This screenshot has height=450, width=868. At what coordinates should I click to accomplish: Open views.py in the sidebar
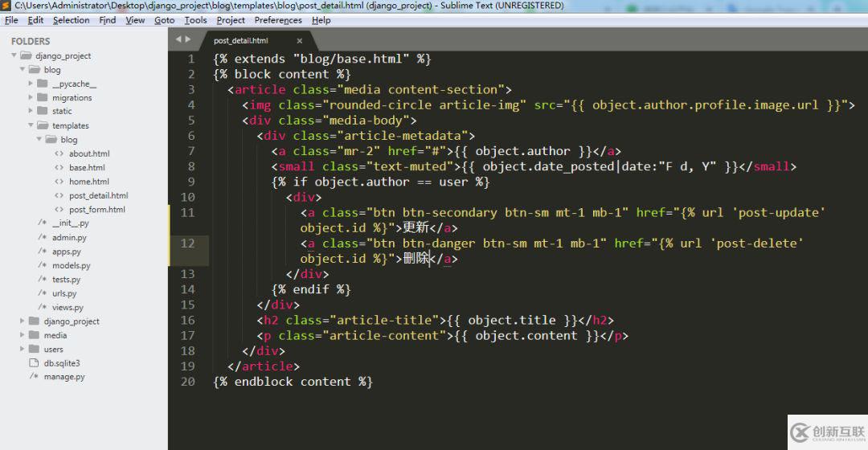[68, 307]
